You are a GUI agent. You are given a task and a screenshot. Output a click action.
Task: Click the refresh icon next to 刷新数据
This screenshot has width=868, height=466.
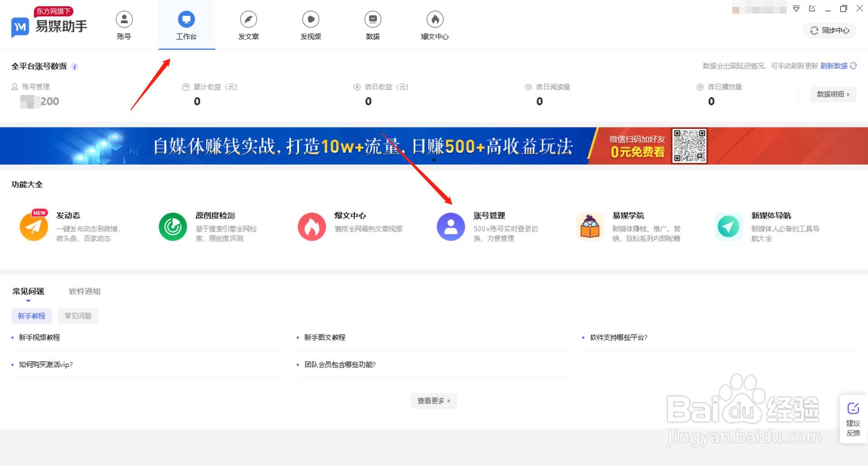[853, 66]
